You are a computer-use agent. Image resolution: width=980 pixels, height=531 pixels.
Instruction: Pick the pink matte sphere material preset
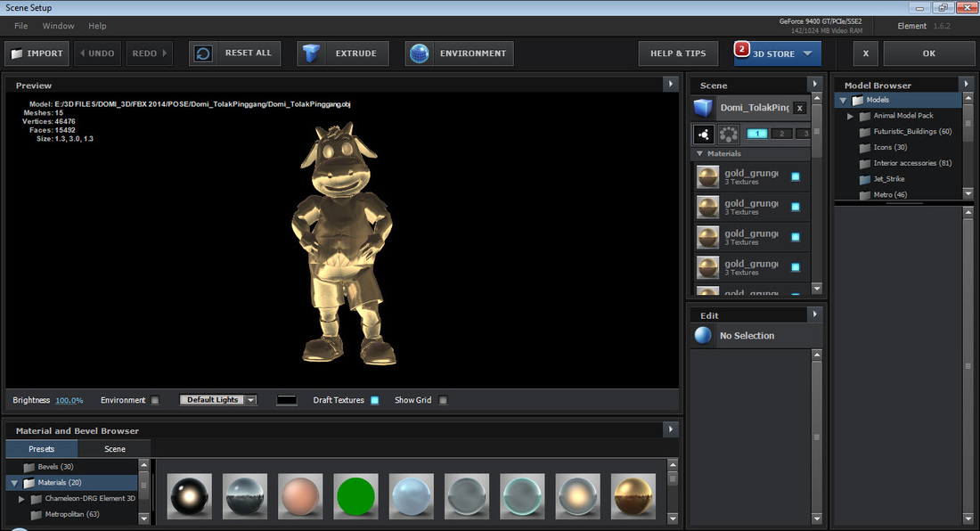(300, 496)
